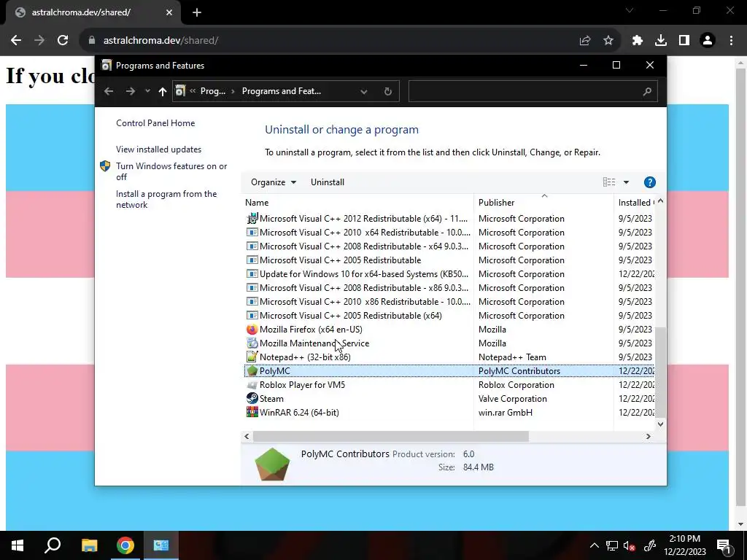The height and width of the screenshot is (560, 747).
Task: Toggle Chrome side panel icon
Action: pos(684,41)
